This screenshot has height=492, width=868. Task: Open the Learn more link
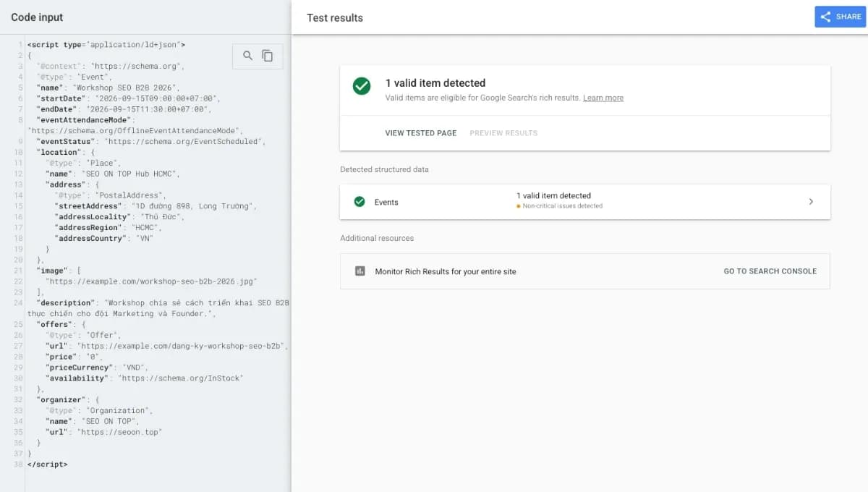[x=603, y=98]
